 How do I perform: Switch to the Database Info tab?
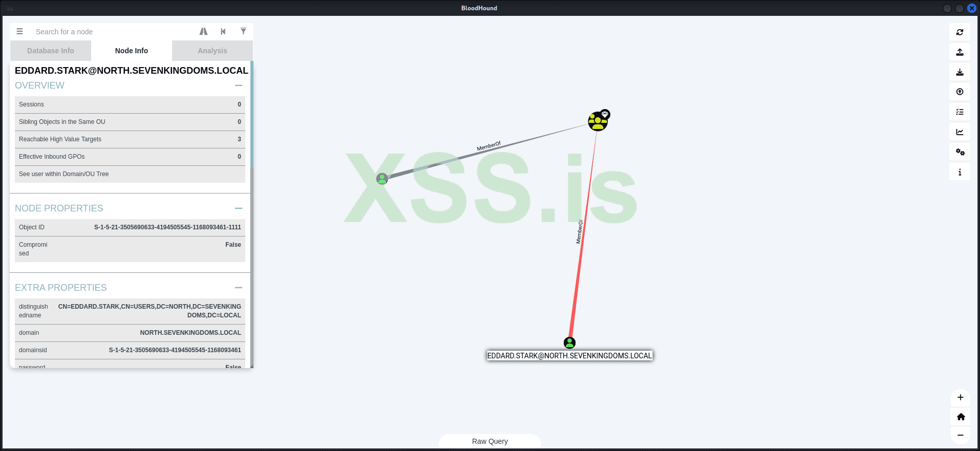click(51, 51)
